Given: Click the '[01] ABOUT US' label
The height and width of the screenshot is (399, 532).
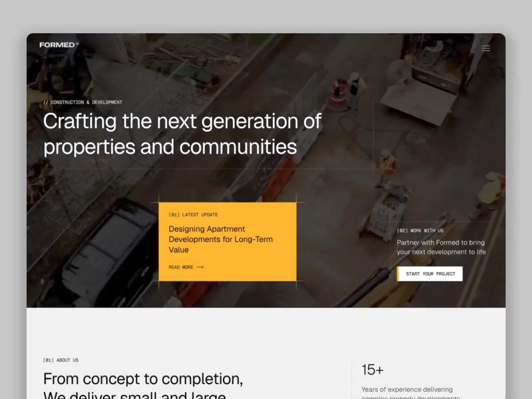Looking at the screenshot, I should [x=61, y=360].
